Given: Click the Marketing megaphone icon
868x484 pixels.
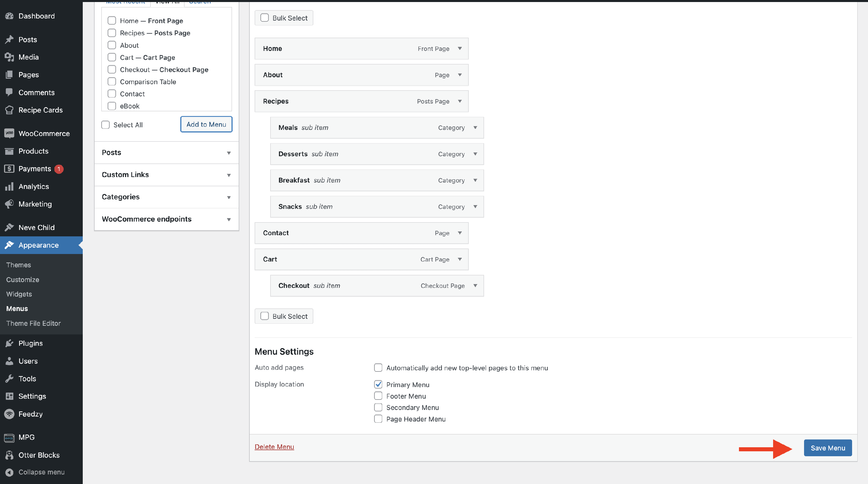Looking at the screenshot, I should 10,204.
